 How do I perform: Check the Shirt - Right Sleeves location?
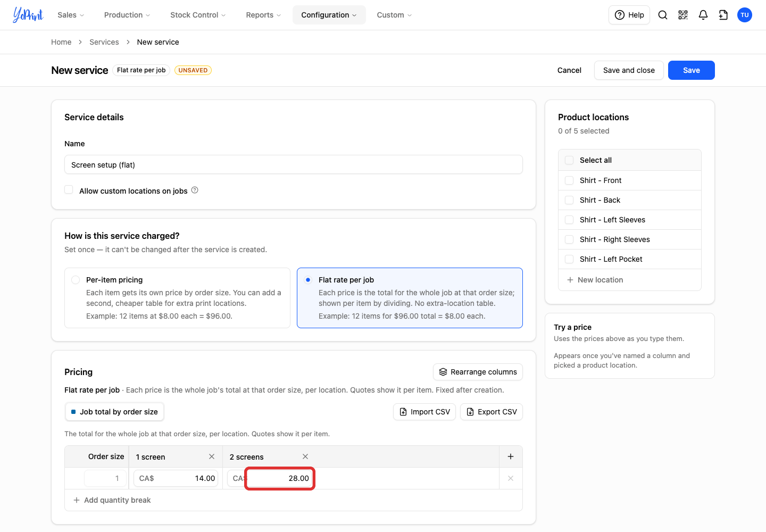click(x=569, y=239)
